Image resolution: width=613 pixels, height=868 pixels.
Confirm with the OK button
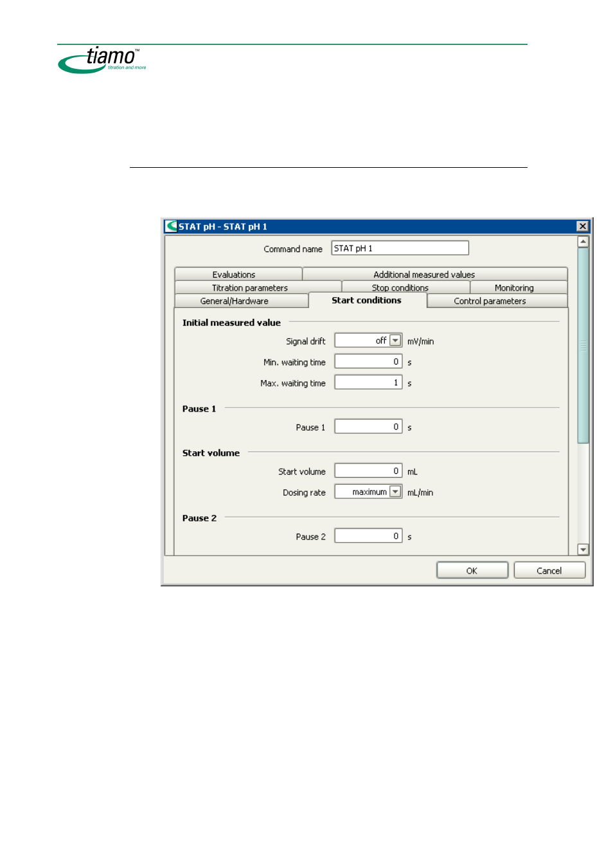pyautogui.click(x=472, y=570)
